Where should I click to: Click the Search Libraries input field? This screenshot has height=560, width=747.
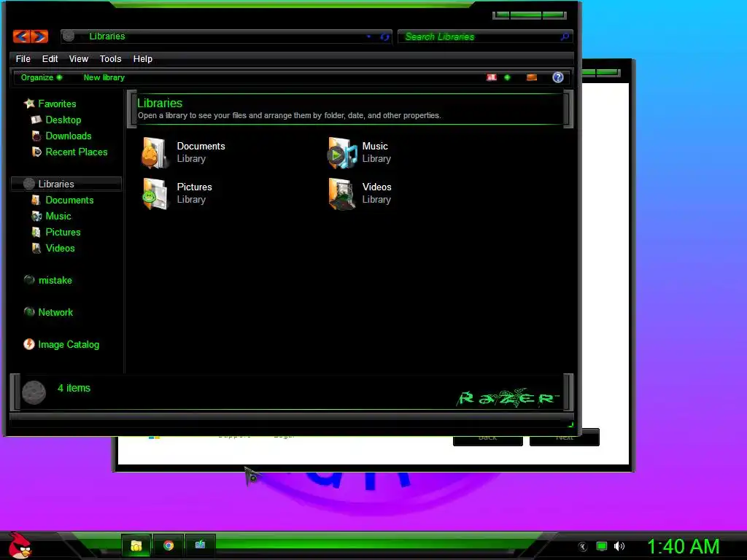click(x=480, y=36)
